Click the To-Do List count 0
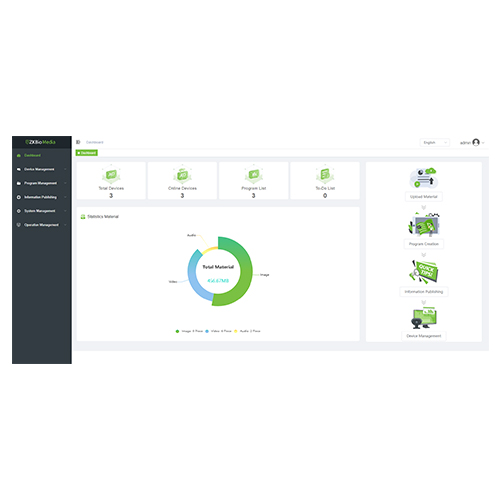This screenshot has height=500, width=500. pos(325,196)
